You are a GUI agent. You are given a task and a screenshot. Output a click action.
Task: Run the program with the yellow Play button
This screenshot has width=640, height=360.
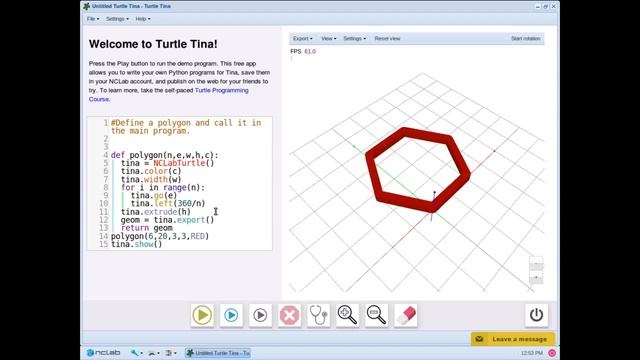pos(202,315)
